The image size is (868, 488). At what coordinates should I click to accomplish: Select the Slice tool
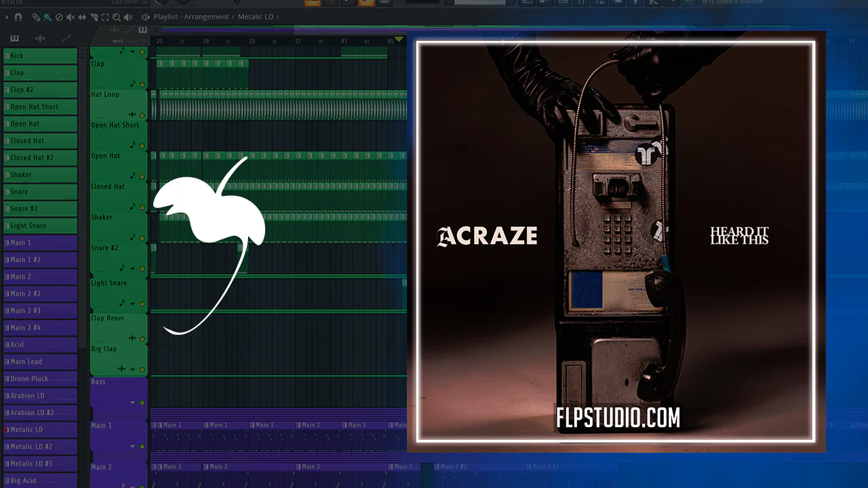click(94, 17)
